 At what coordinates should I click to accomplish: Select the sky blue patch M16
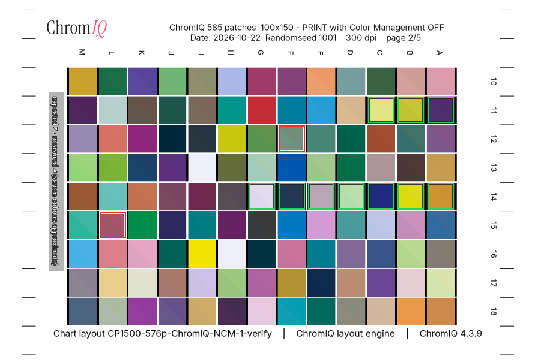(x=83, y=254)
